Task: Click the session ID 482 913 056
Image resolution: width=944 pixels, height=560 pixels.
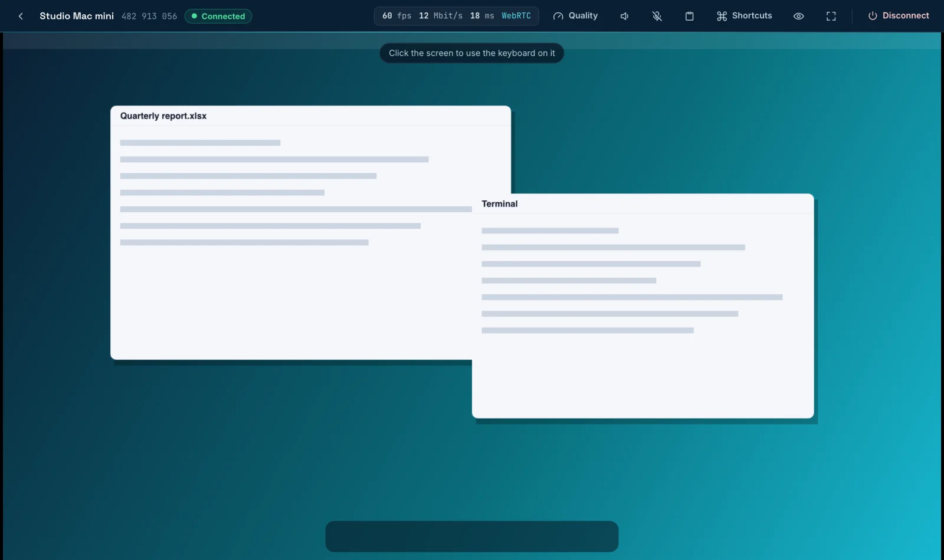Action: click(149, 16)
